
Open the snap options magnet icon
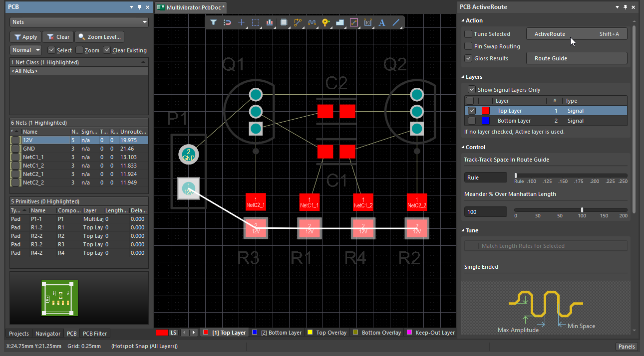click(x=227, y=22)
